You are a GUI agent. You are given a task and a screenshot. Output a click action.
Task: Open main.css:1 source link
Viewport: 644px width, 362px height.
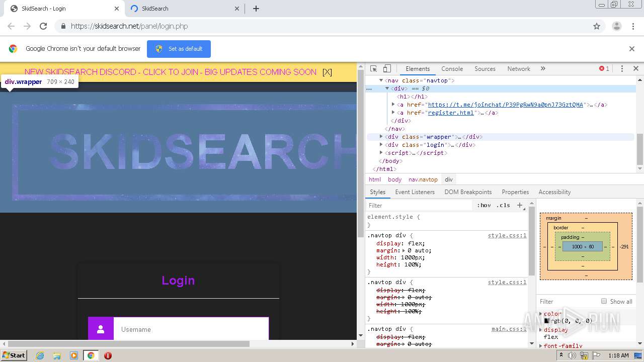pyautogui.click(x=509, y=329)
